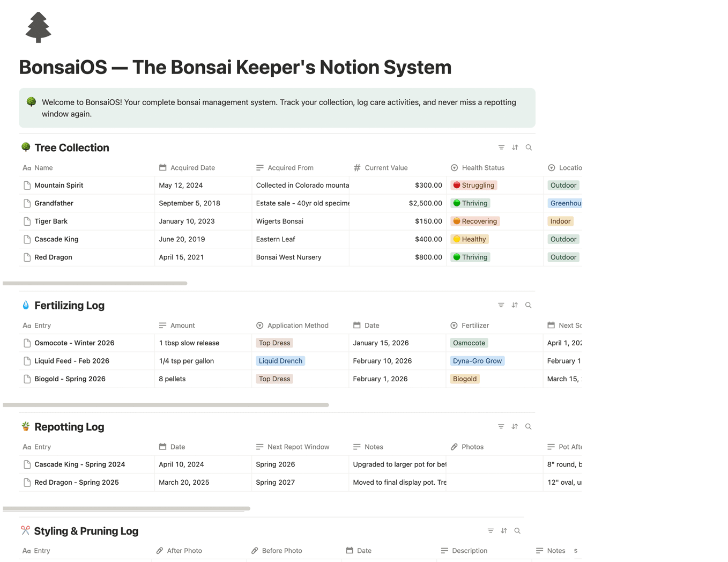
Task: Open the Grandfather tree entry page
Action: pyautogui.click(x=54, y=203)
